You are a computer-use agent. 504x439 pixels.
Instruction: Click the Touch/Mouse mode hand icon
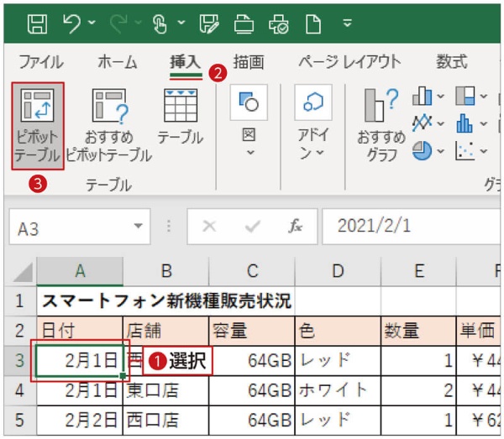(160, 24)
